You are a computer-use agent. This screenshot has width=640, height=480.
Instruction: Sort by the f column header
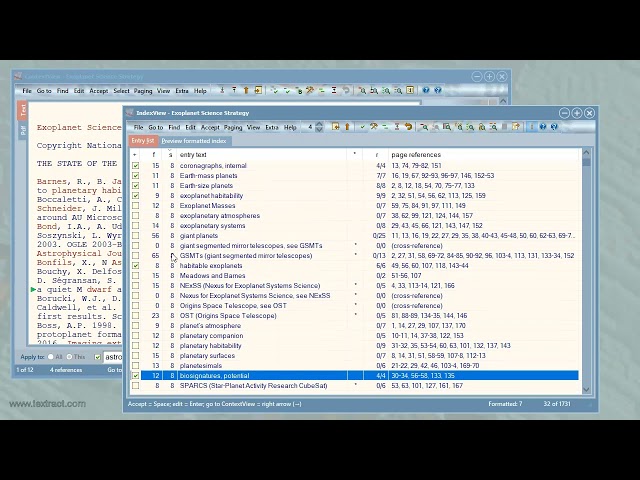click(154, 155)
